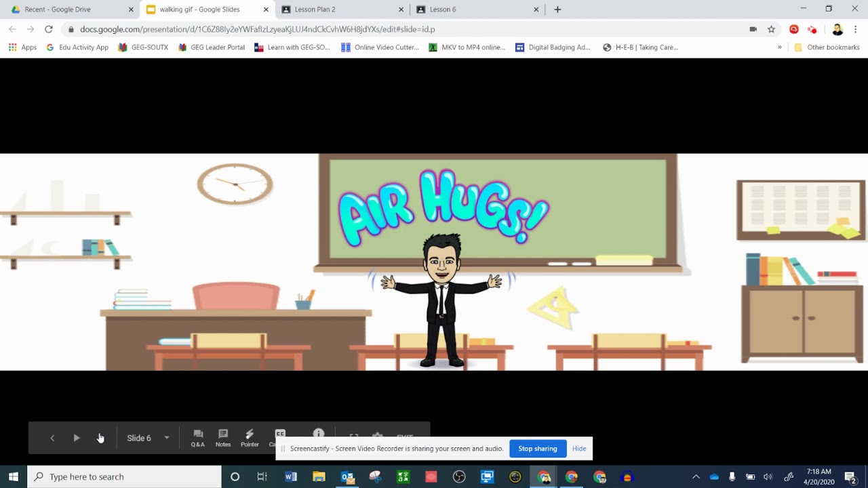The image size is (868, 488).
Task: Click the address bar URL
Action: click(x=258, y=29)
